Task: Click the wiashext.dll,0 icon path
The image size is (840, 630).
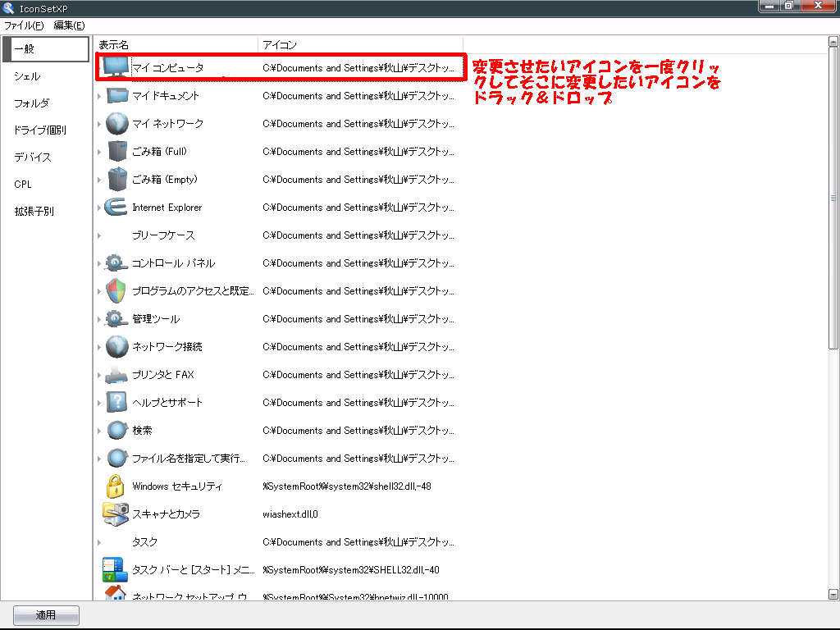Action: (290, 514)
